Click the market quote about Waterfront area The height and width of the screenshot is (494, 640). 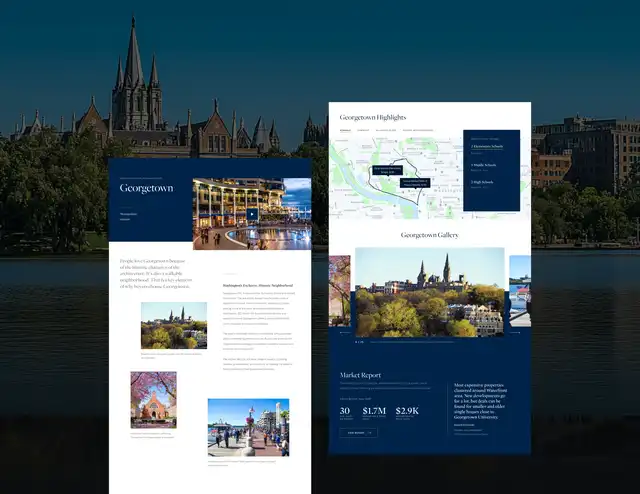[481, 401]
